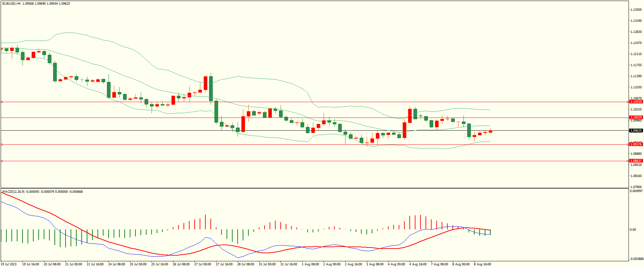Click the 4 Aug 16:00 time label
The height and width of the screenshot is (268, 644).
point(418,264)
